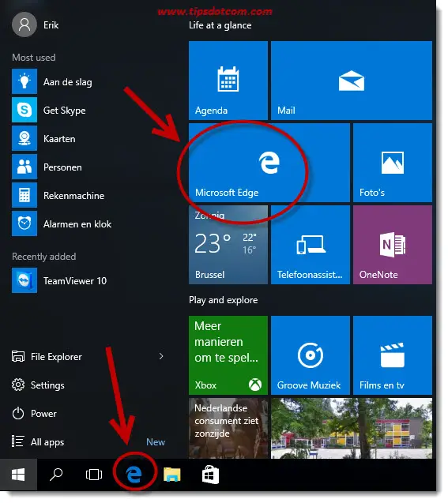Open the Store icon on taskbar
The height and width of the screenshot is (503, 448).
point(210,475)
